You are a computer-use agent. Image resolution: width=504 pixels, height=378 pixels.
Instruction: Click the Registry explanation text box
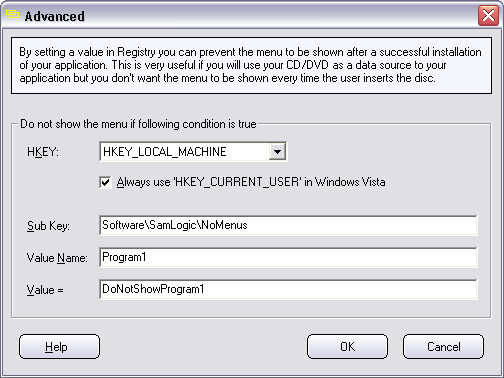(x=251, y=65)
